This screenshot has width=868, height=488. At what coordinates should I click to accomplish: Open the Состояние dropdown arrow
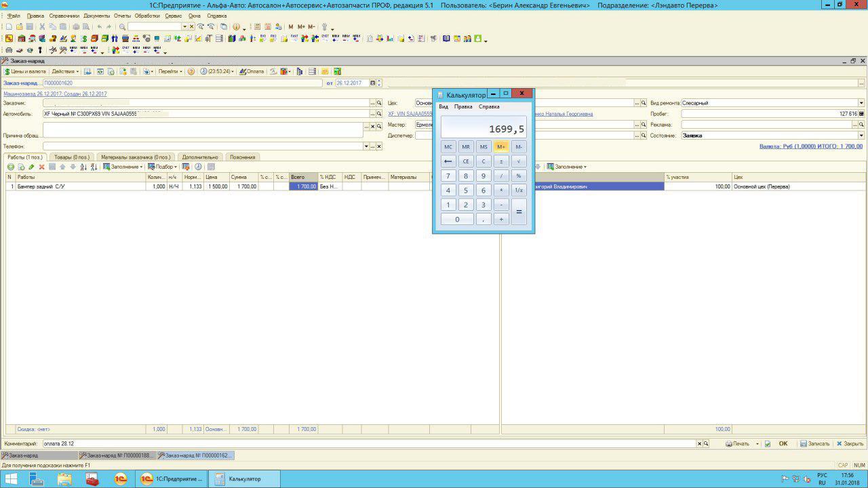(x=861, y=136)
